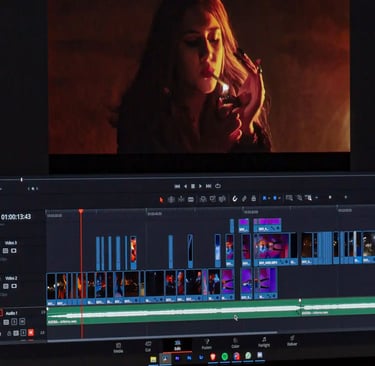375x366 pixels.
Task: Click the Stop playback button
Action: 193,186
